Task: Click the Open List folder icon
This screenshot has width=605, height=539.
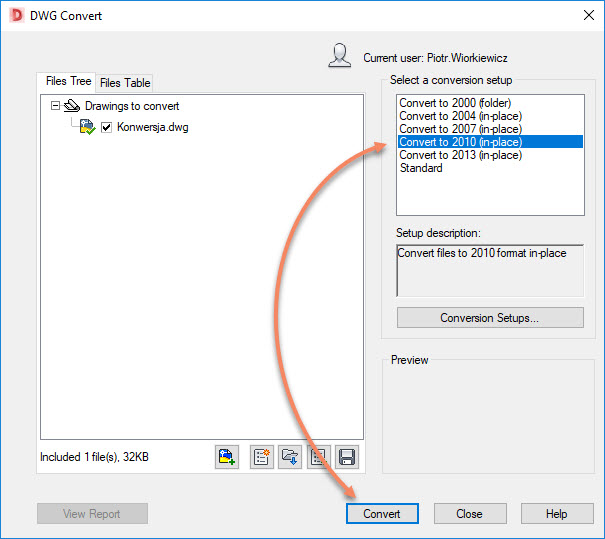Action: point(290,457)
